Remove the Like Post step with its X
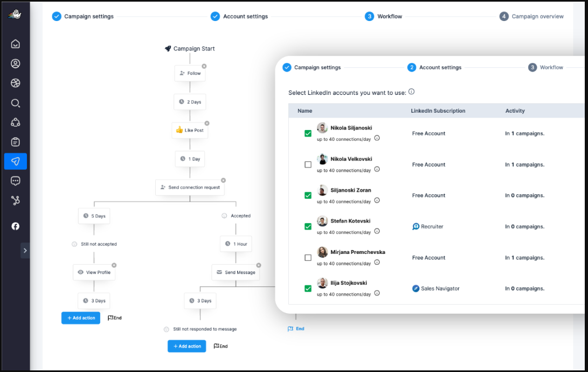 point(207,122)
